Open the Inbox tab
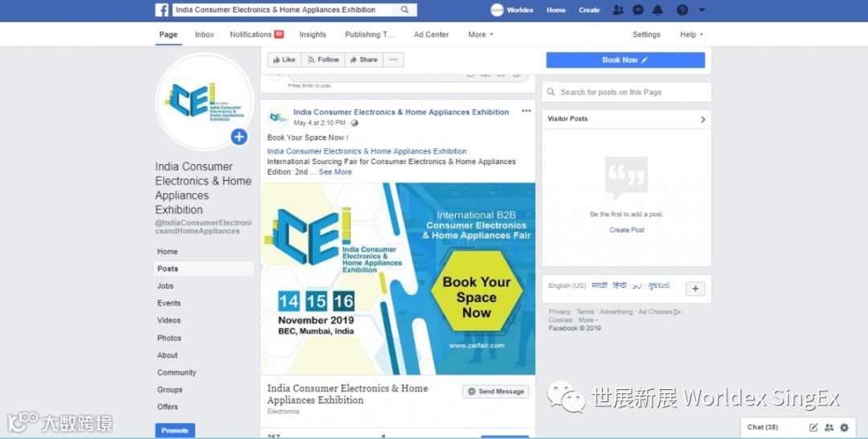The width and height of the screenshot is (868, 439). tap(204, 35)
